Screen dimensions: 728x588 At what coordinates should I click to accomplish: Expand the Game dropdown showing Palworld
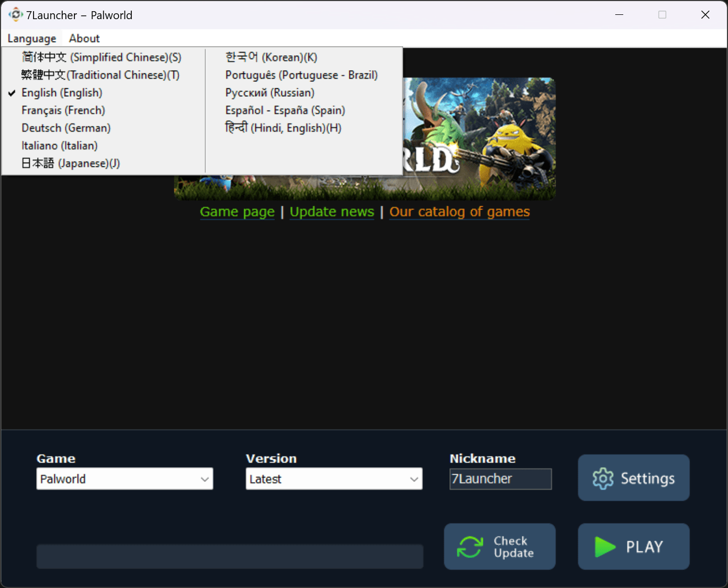(124, 478)
